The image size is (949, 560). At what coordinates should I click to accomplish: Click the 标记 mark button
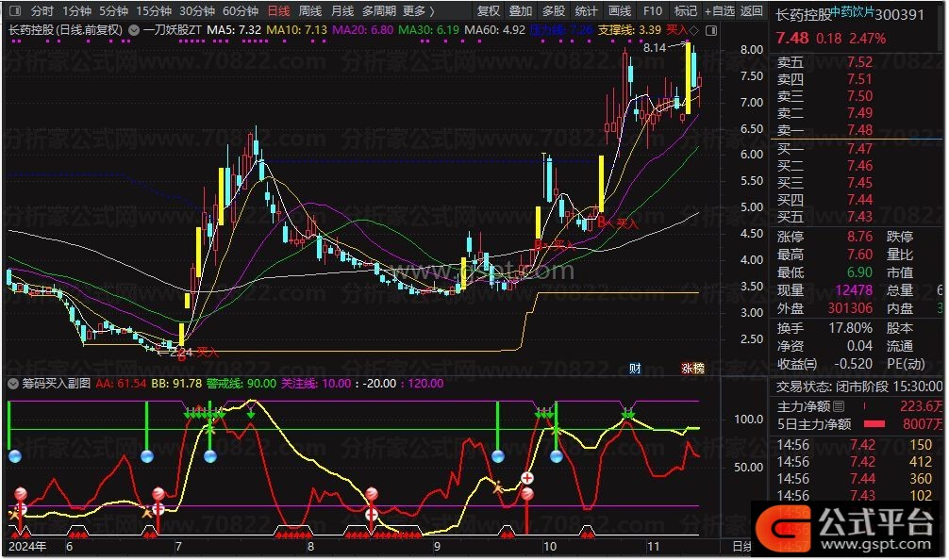[x=685, y=11]
